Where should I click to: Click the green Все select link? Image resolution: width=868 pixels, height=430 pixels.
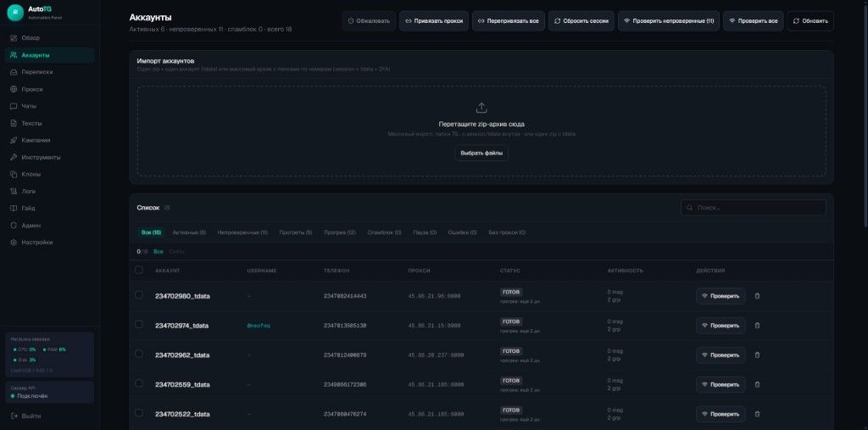click(x=159, y=252)
